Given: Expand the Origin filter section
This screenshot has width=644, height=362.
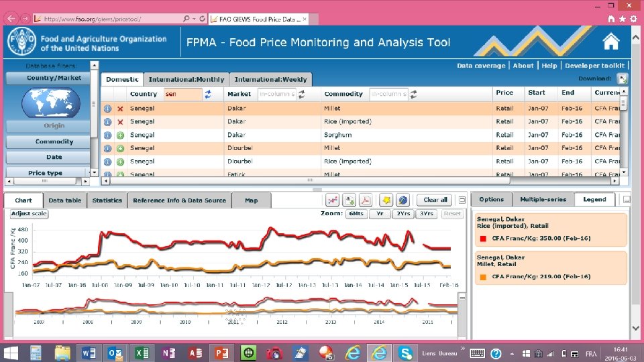Looking at the screenshot, I should click(48, 126).
